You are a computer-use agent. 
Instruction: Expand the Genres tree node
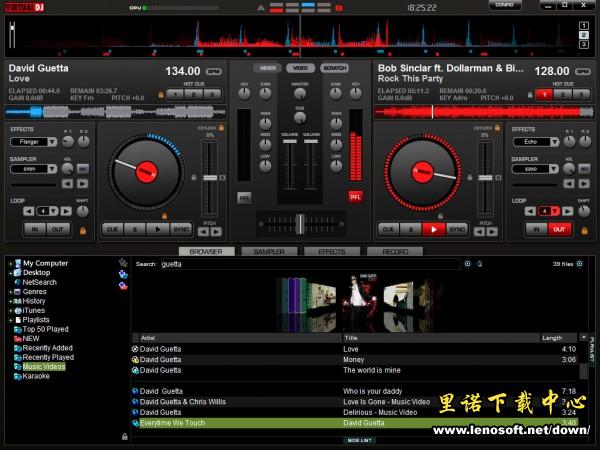click(11, 292)
